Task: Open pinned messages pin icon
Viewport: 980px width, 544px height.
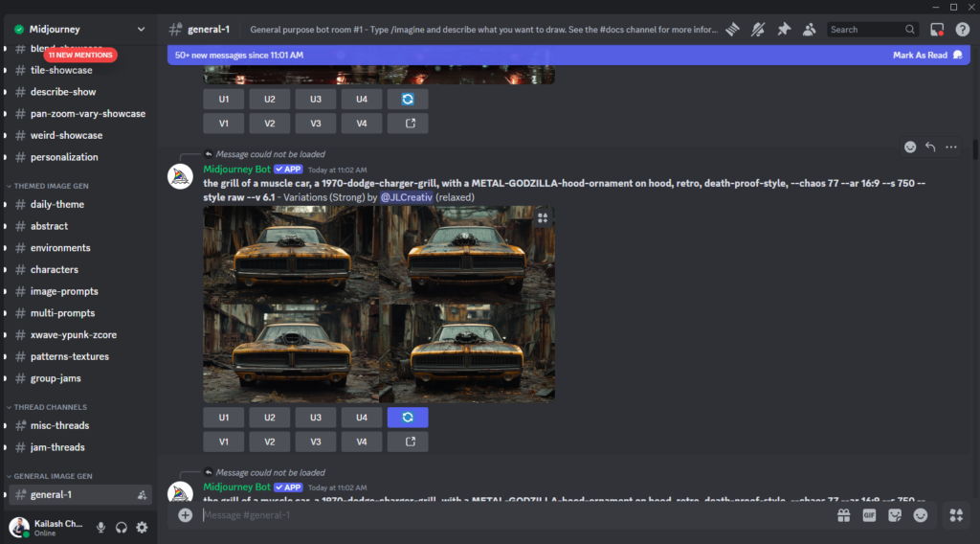Action: (x=784, y=30)
